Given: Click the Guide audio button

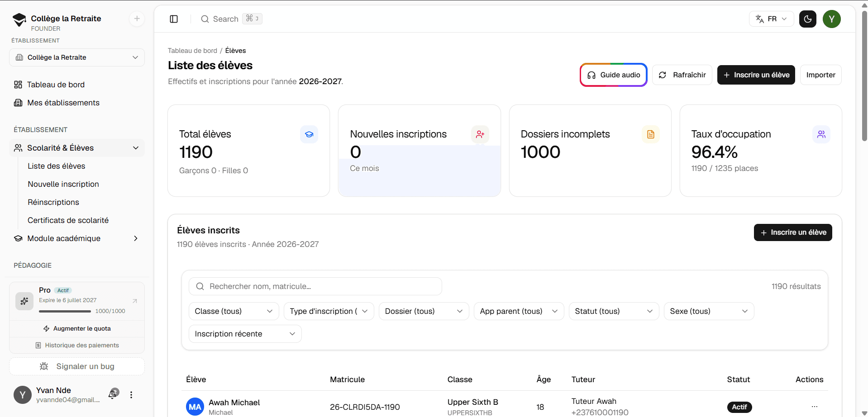Looking at the screenshot, I should [614, 75].
